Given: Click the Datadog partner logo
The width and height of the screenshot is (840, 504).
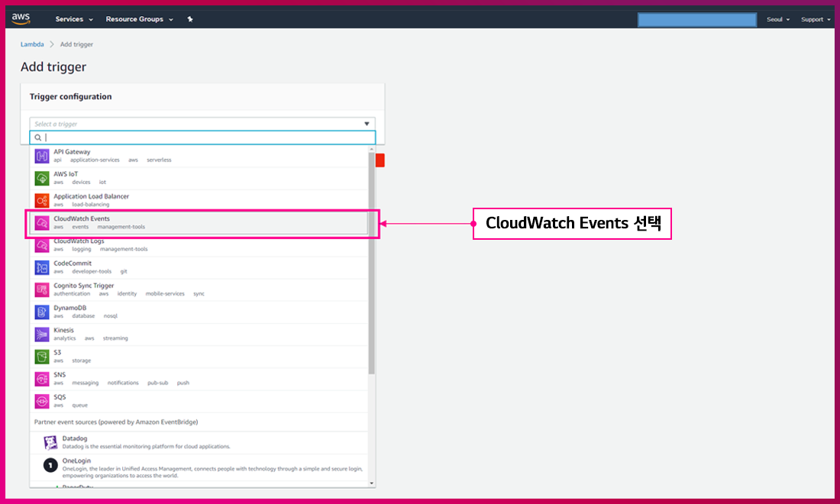Looking at the screenshot, I should (50, 442).
